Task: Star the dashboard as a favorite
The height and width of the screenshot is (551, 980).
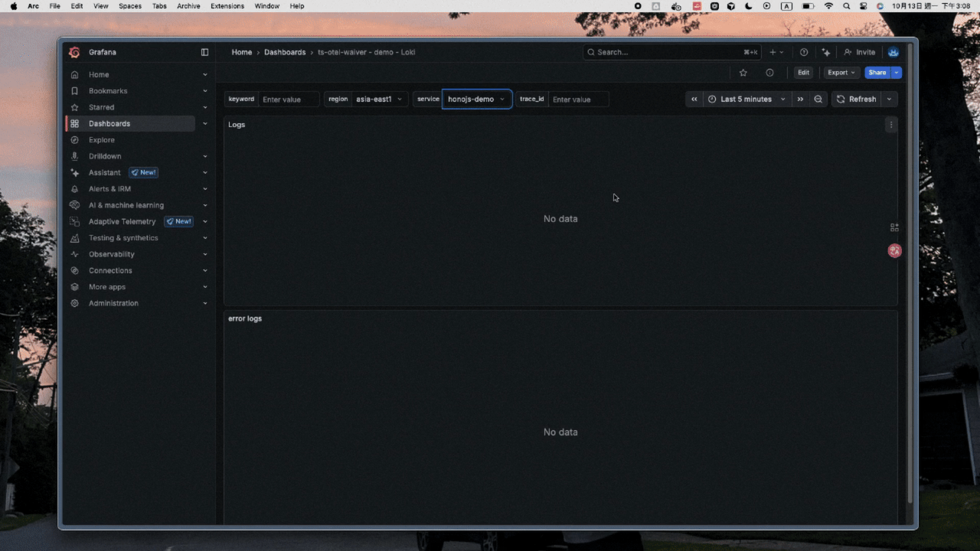Action: coord(743,73)
